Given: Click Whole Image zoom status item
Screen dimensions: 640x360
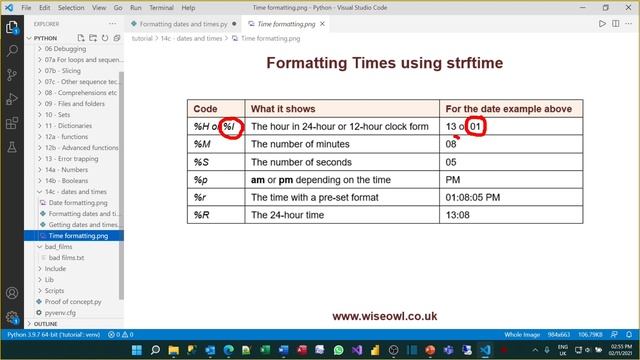Looking at the screenshot, I should tap(522, 335).
